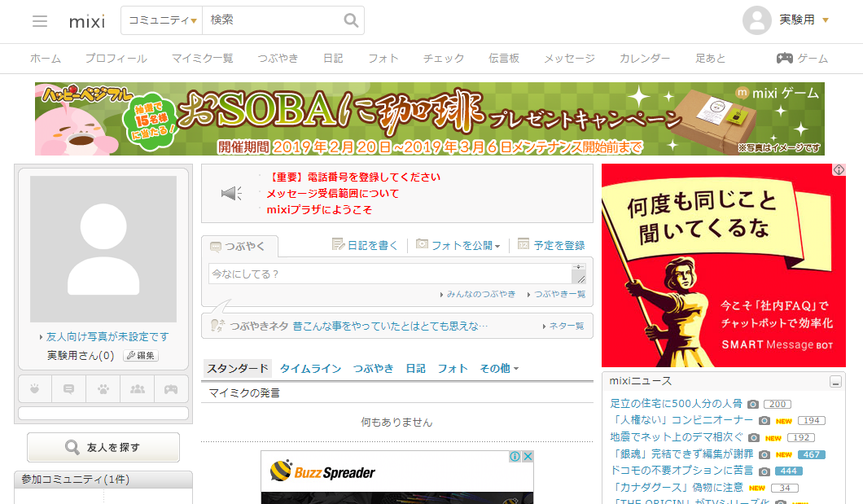Open news ドコモの不要オプションに苦言
Image resolution: width=863 pixels, height=504 pixels.
(x=681, y=471)
